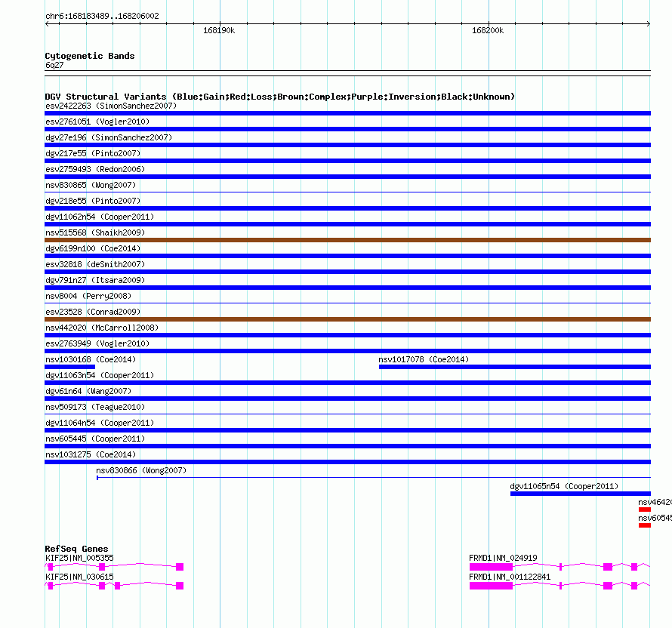Open the nsv8004 (Perry2008) label

point(88,296)
